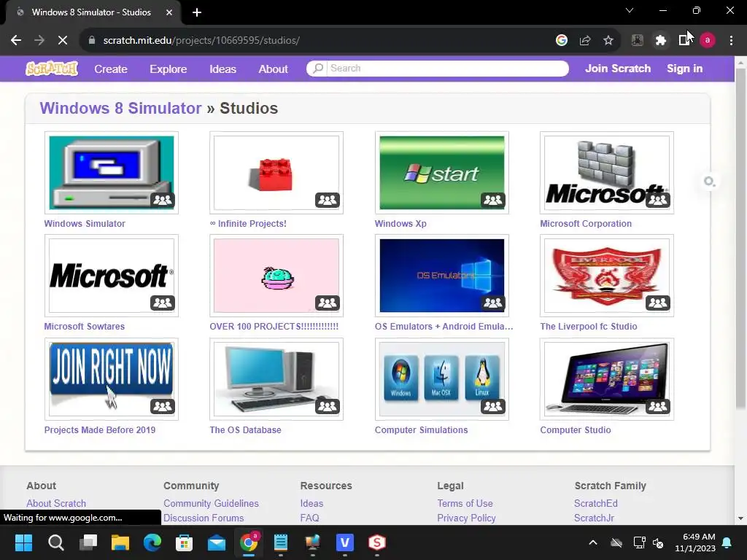The image size is (747, 560).
Task: Open the Mail app on the taskbar
Action: click(x=216, y=542)
